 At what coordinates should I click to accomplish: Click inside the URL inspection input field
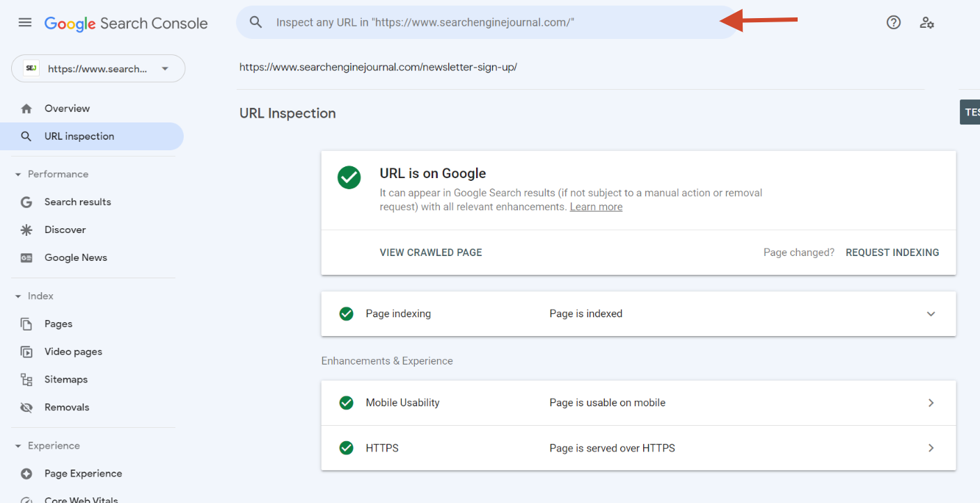click(x=487, y=22)
